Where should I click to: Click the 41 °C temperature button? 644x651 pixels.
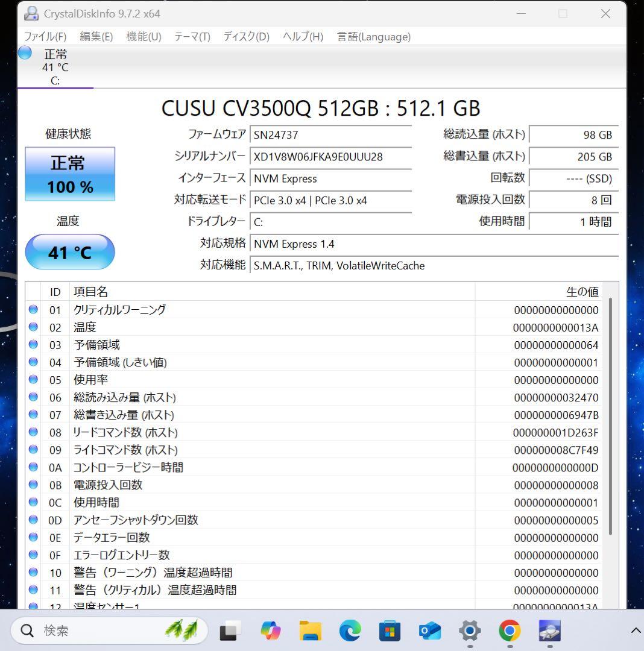click(x=70, y=252)
